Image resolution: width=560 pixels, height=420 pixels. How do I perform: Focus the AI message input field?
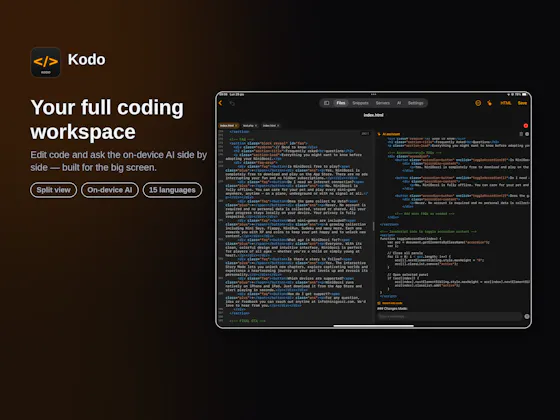[x=450, y=316]
